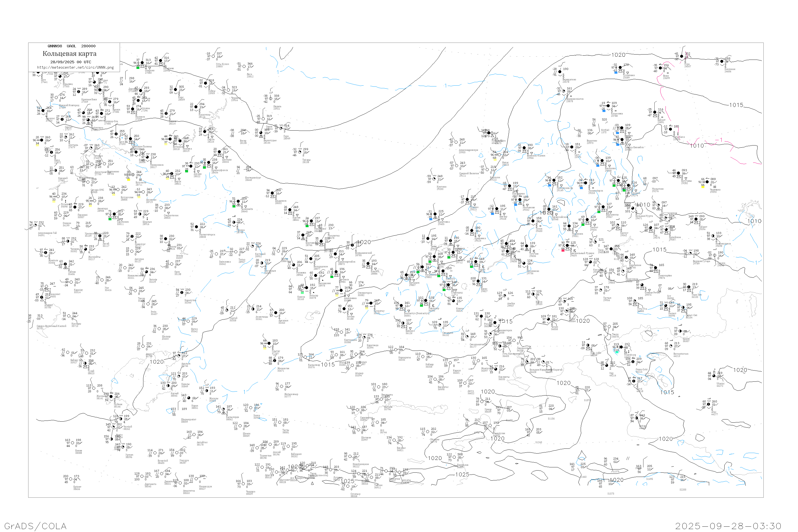This screenshot has height=532, width=798.
Task: Click the yellow marker near Бугульма station
Action: [x=128, y=180]
